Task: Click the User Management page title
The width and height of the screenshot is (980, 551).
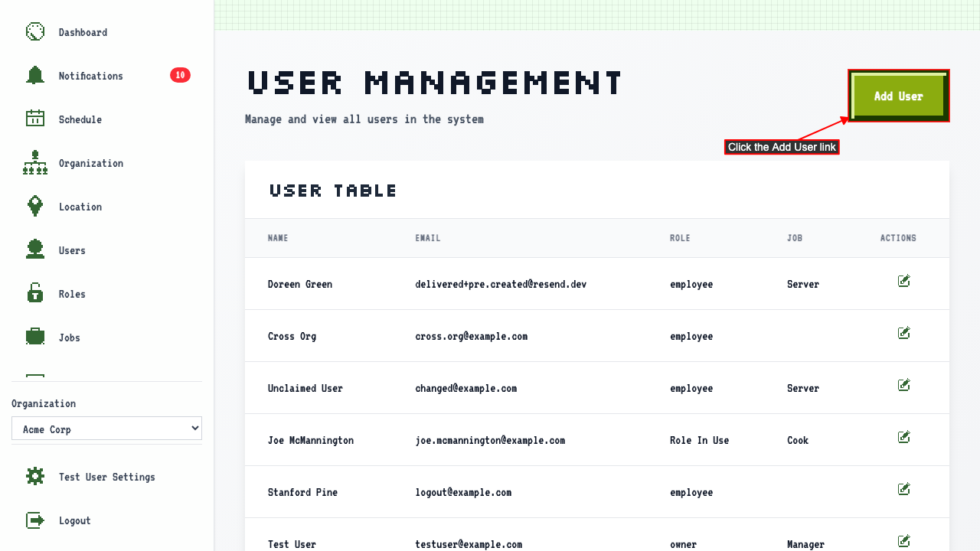Action: pyautogui.click(x=435, y=82)
